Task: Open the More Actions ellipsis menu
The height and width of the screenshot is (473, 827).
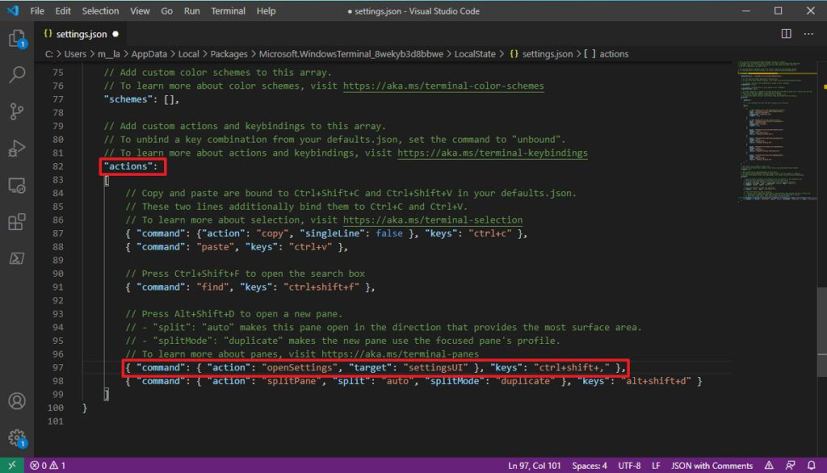Action: pos(809,34)
